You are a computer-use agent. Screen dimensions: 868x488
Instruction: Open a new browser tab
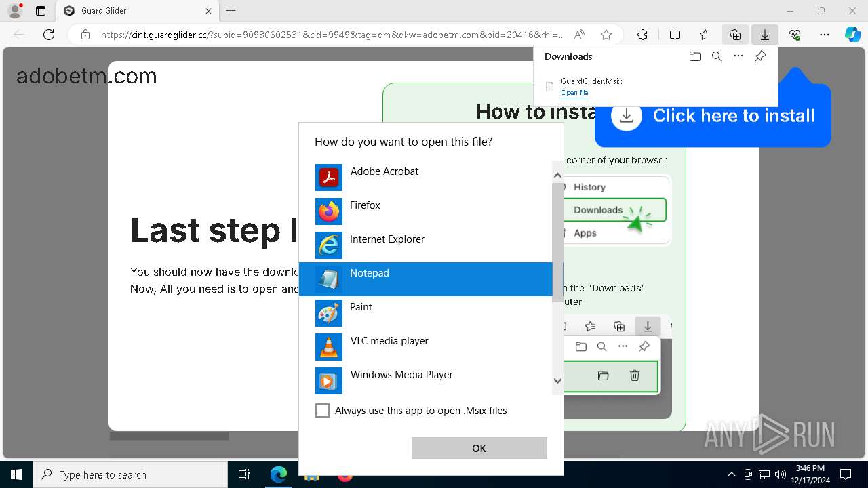point(231,11)
